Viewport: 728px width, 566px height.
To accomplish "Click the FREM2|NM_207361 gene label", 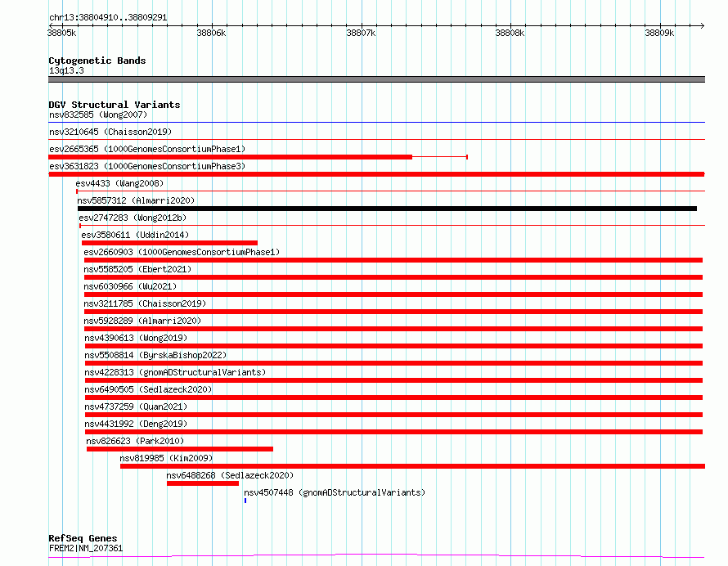I will point(86,548).
